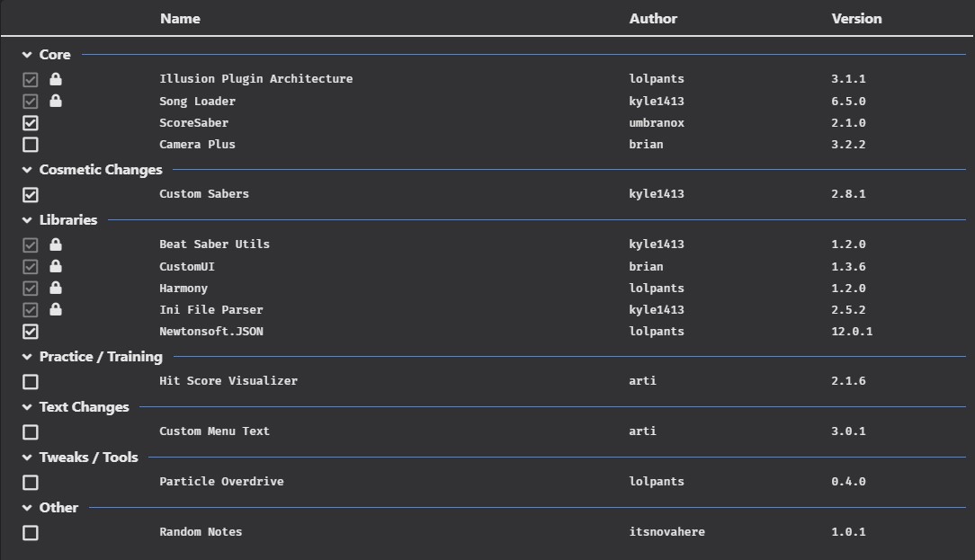Select the Custom Menu Text name
975x560 pixels.
215,431
